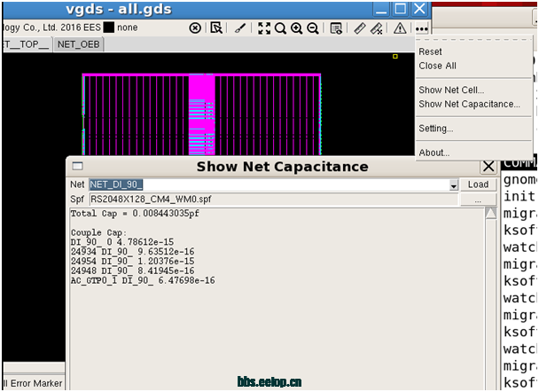
Task: Click the Load button
Action: point(478,184)
